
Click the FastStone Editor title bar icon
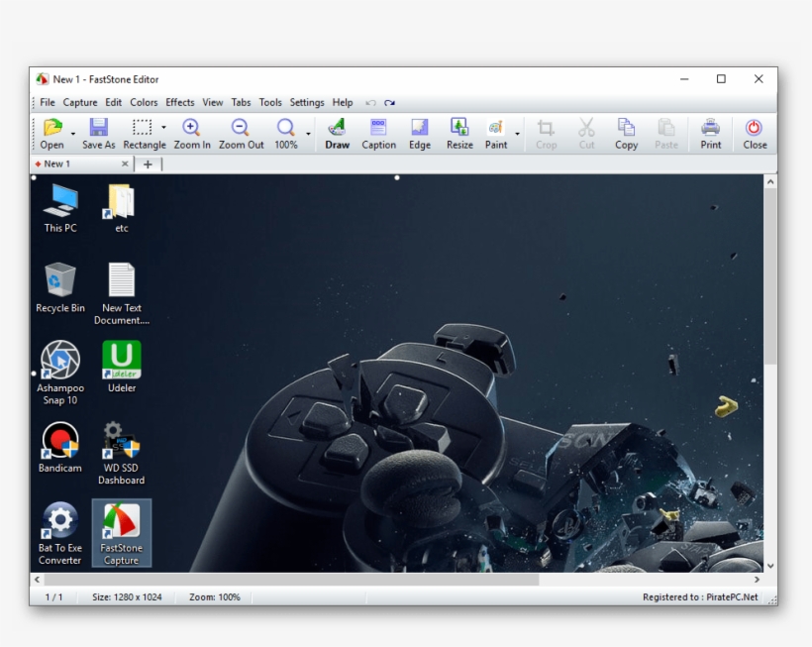pos(42,79)
